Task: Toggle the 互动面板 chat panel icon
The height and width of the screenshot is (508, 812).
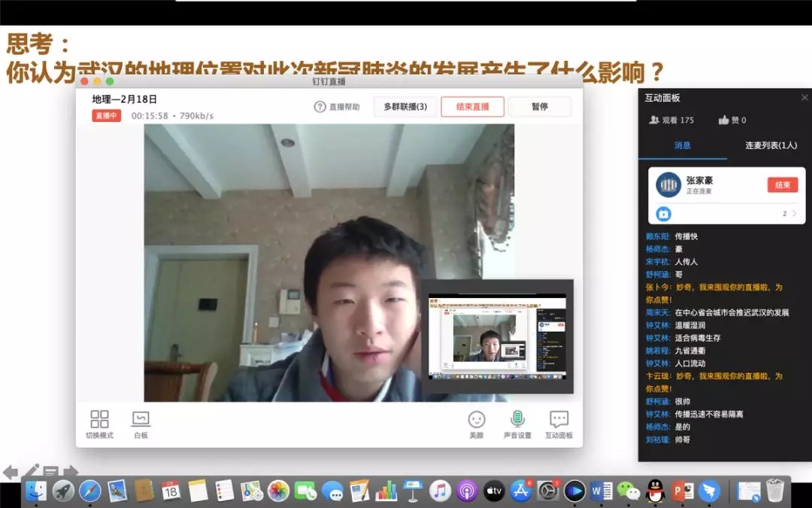Action: point(559,420)
